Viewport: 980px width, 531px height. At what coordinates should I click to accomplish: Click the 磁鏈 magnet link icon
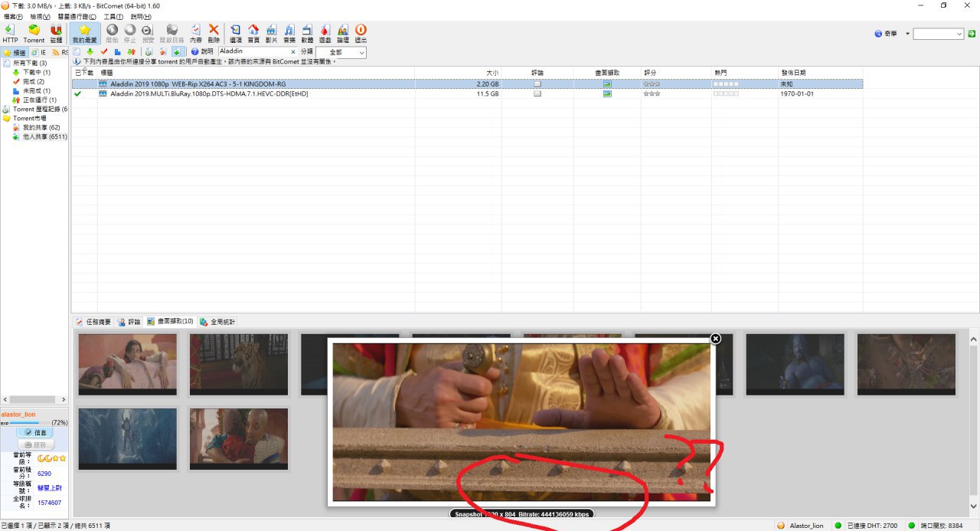pyautogui.click(x=56, y=33)
